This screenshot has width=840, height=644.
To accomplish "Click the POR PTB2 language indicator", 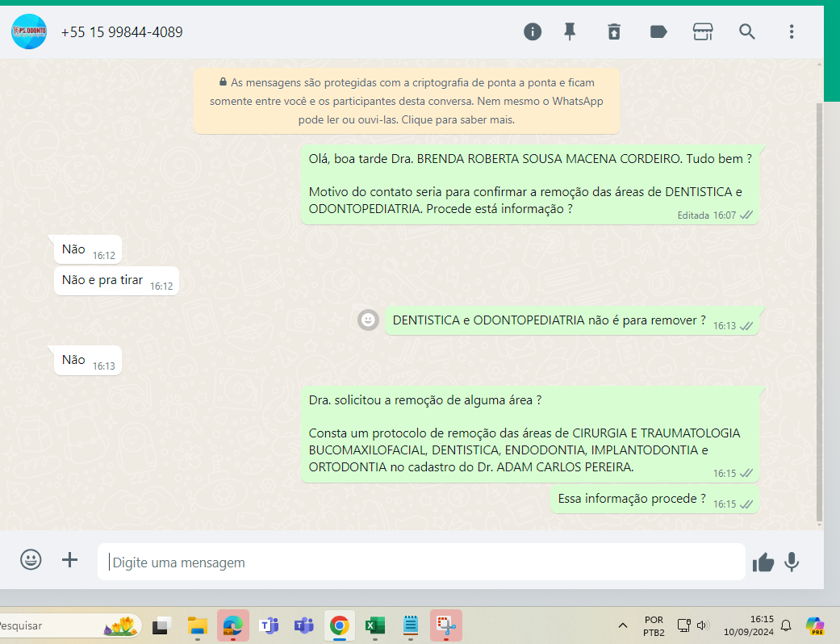I will pyautogui.click(x=654, y=625).
